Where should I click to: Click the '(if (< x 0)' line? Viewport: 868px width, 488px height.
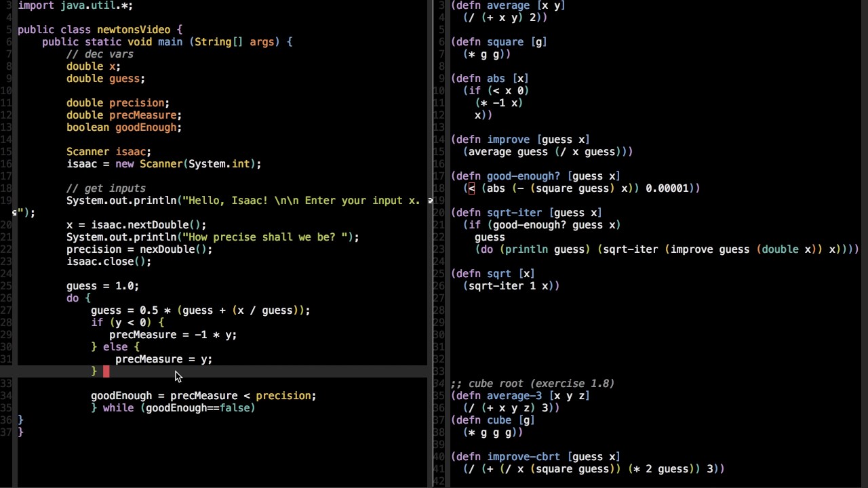tap(496, 91)
